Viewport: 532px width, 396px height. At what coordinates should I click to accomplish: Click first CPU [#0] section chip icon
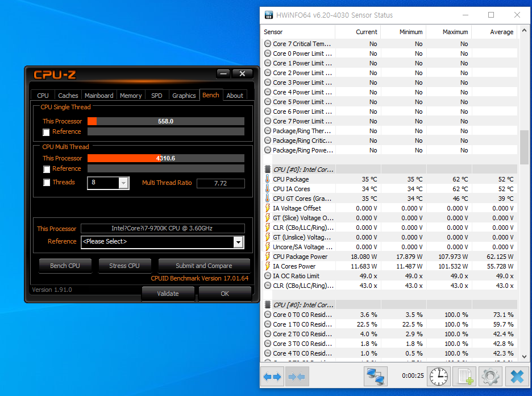[267, 169]
